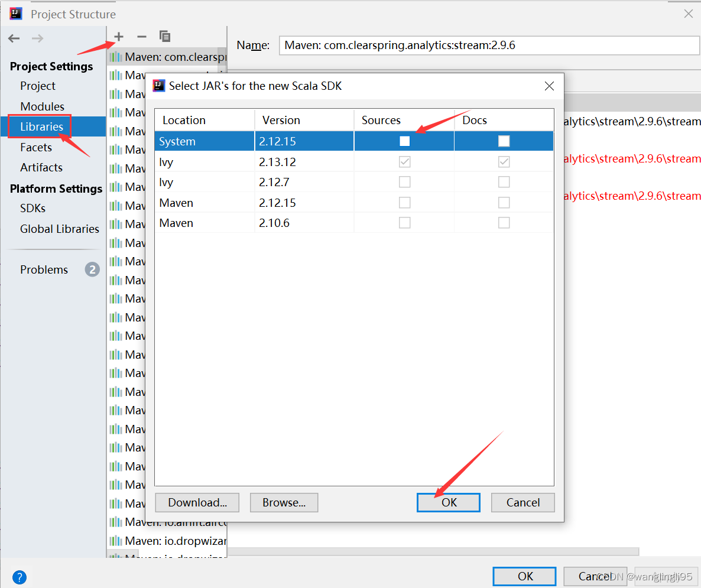Open SDKs under Platform Settings

[x=33, y=209]
